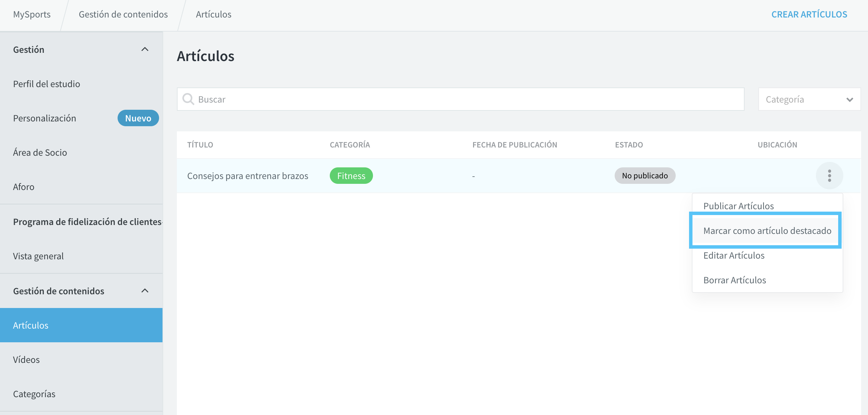Focus the Buscar search field
The height and width of the screenshot is (415, 868).
click(x=460, y=99)
